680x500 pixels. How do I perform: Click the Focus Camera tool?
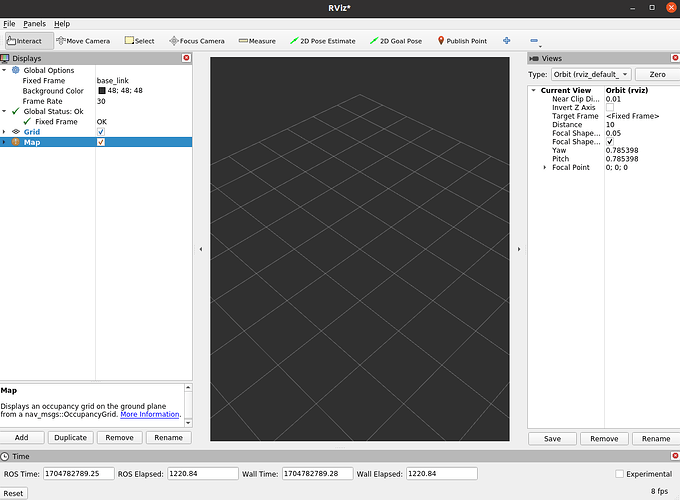pyautogui.click(x=197, y=41)
